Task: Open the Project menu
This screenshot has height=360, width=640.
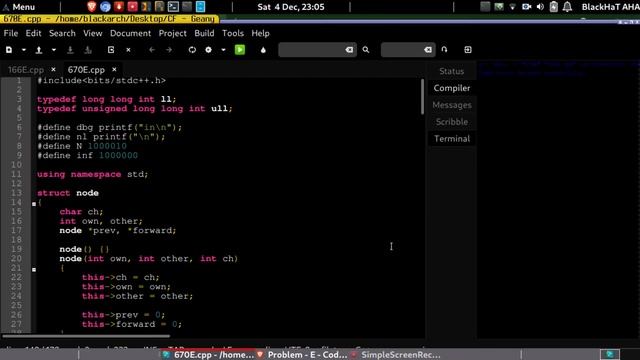Action: coord(173,33)
